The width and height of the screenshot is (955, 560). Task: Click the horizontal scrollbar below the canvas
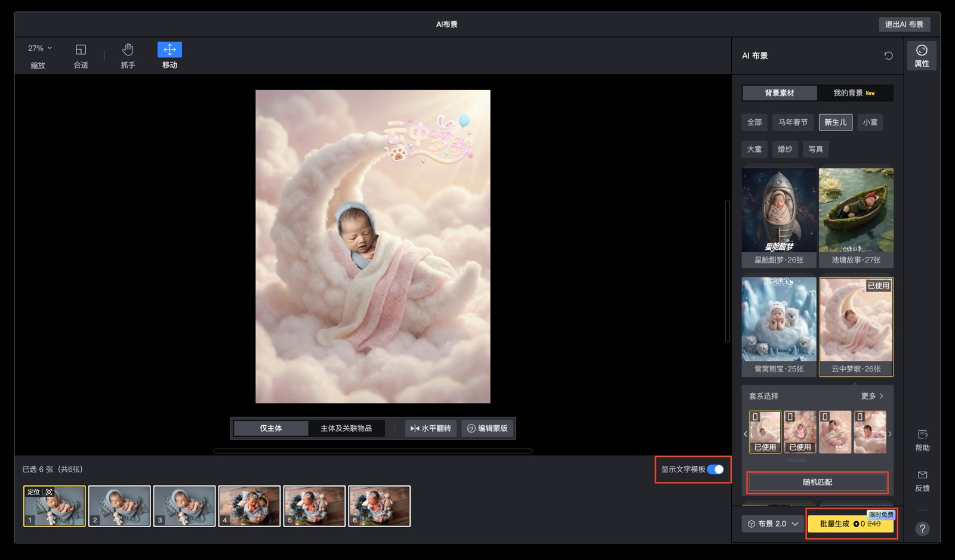tap(372, 451)
